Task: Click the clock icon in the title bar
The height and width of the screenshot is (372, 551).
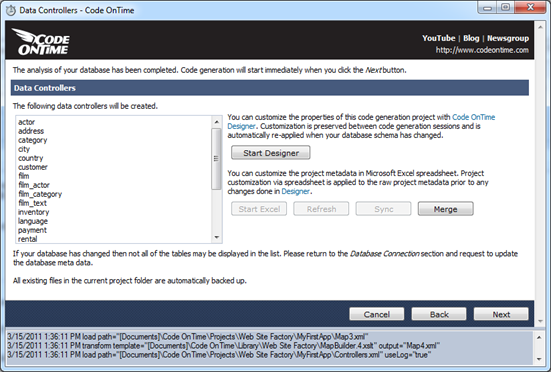Action: click(x=11, y=11)
